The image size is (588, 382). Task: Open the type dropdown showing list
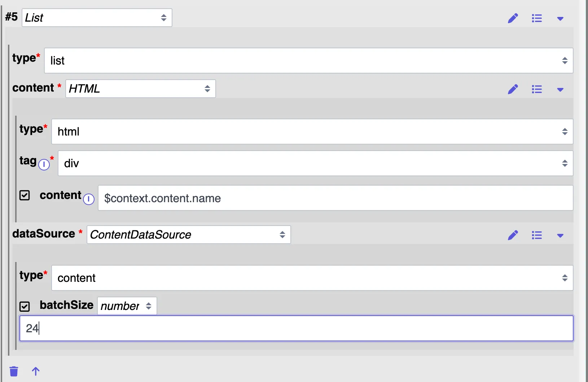tap(309, 61)
